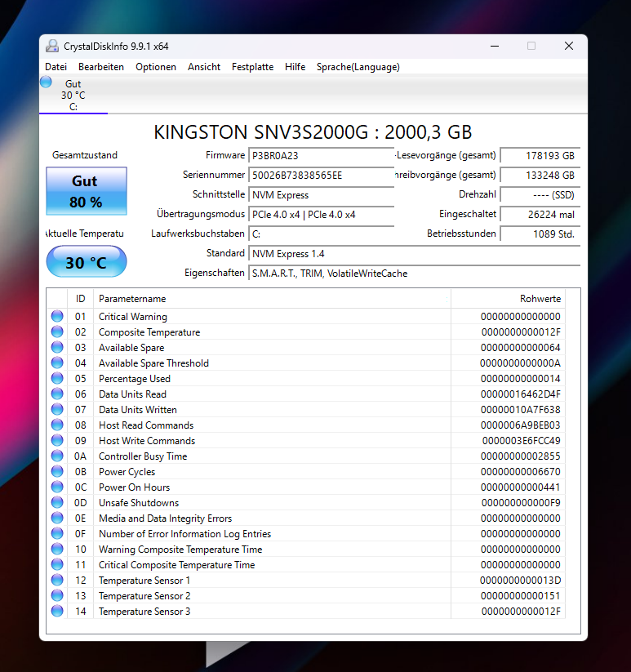631x672 pixels.
Task: Select the C: drive tab showing Gut 30 °C
Action: (73, 96)
